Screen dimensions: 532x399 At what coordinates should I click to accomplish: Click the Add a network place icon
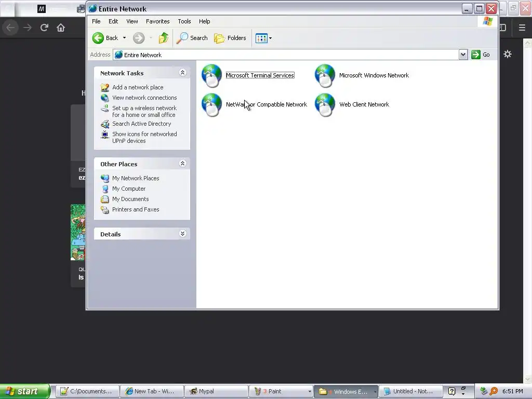coord(105,87)
